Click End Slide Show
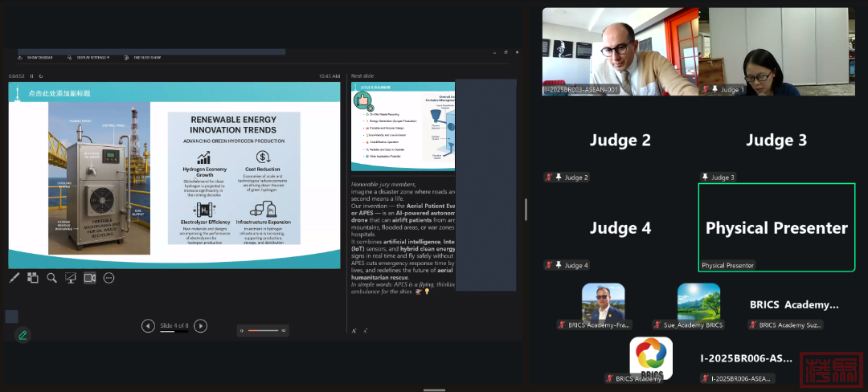Screen dimensions: 868x392 145,58
